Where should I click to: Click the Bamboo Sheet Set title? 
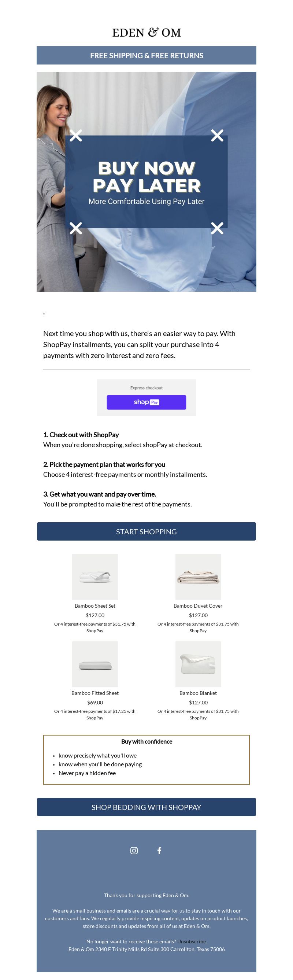pos(95,606)
